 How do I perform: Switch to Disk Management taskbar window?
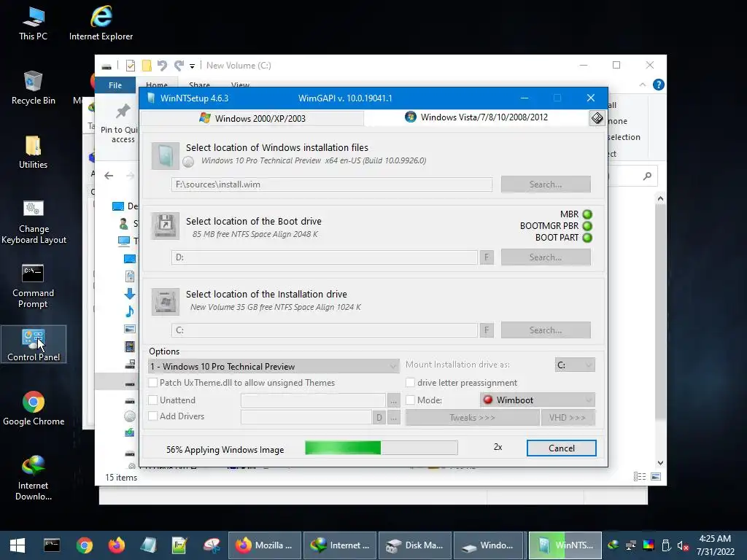(415, 545)
